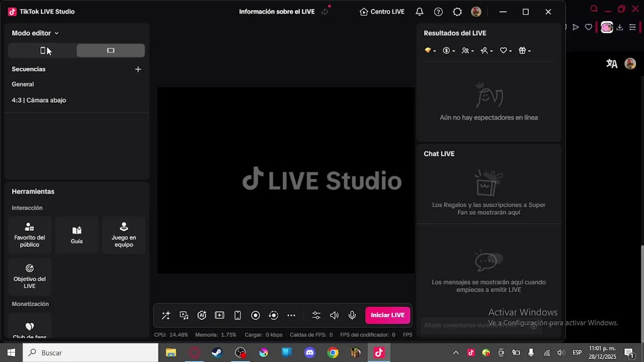Click the CPU: 14.48% status text

tap(171, 335)
